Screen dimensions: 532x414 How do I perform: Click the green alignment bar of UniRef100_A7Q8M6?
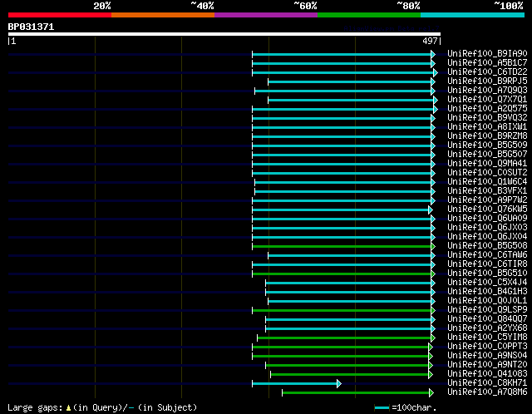click(357, 393)
